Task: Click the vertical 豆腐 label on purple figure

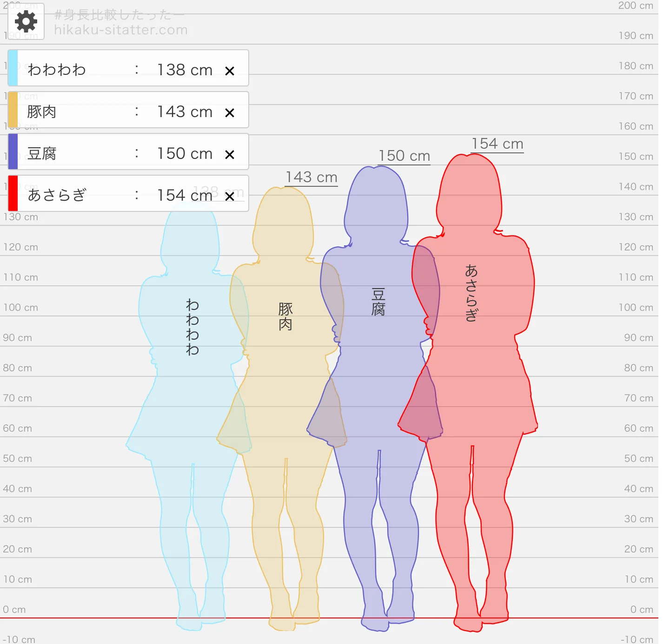Action: click(x=378, y=302)
